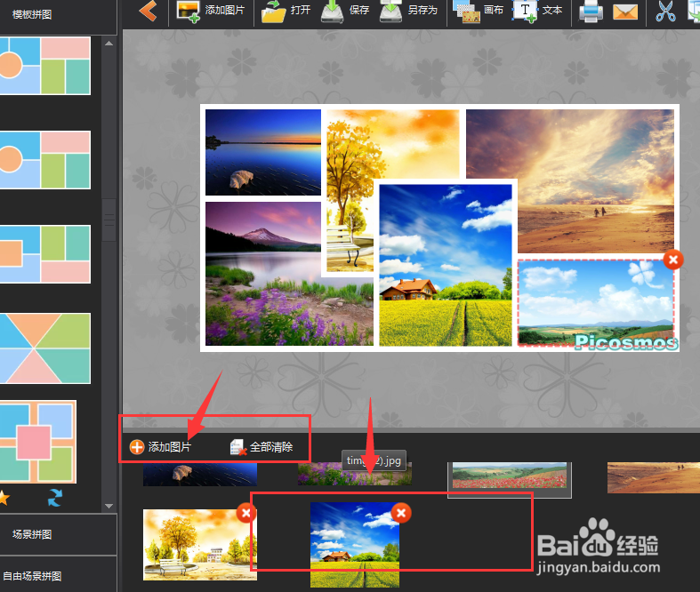Open the 模板拼图 tab

coord(32,14)
